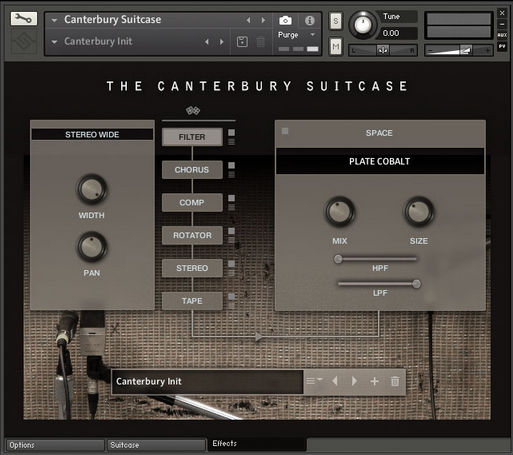
Task: Toggle the PV button at top right
Action: point(502,46)
